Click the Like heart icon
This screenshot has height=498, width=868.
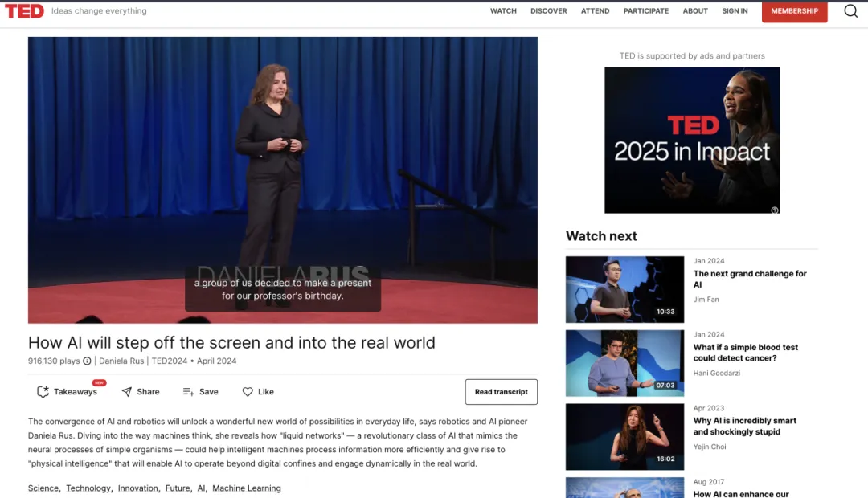point(248,392)
